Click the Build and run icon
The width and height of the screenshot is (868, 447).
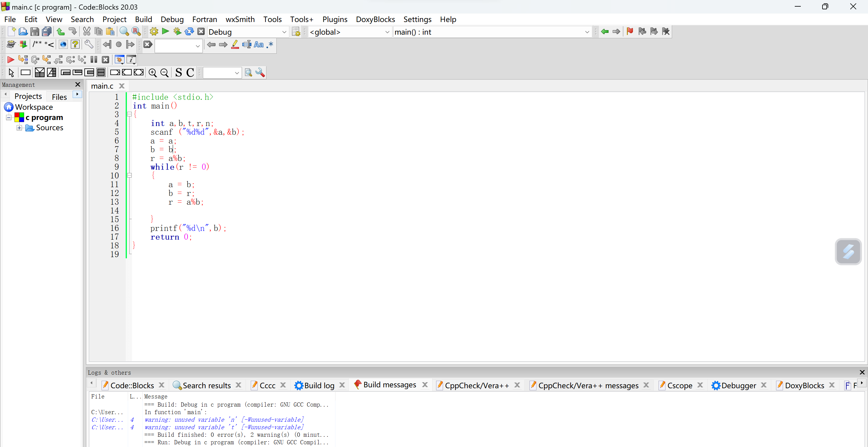[177, 32]
